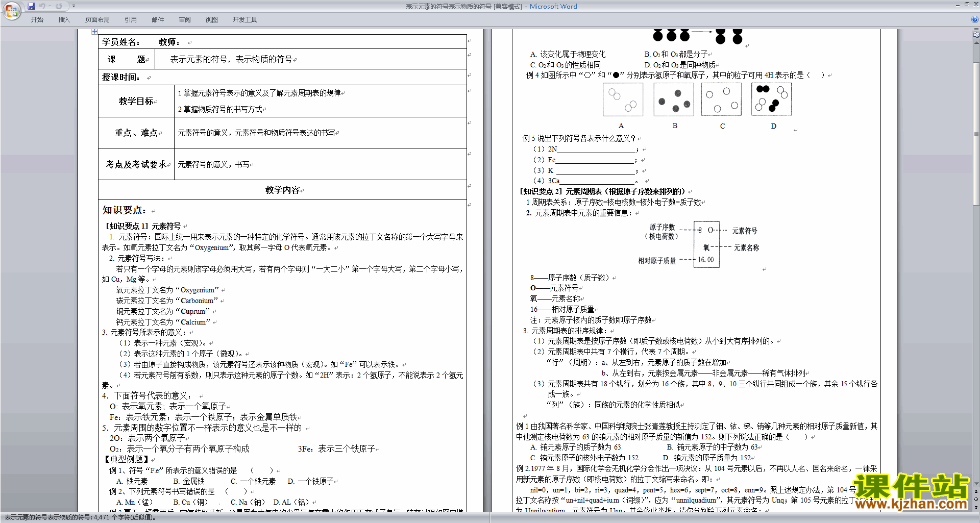The width and height of the screenshot is (980, 523).
Task: Click the line 8——原子序数（质子数）
Action: tap(570, 278)
